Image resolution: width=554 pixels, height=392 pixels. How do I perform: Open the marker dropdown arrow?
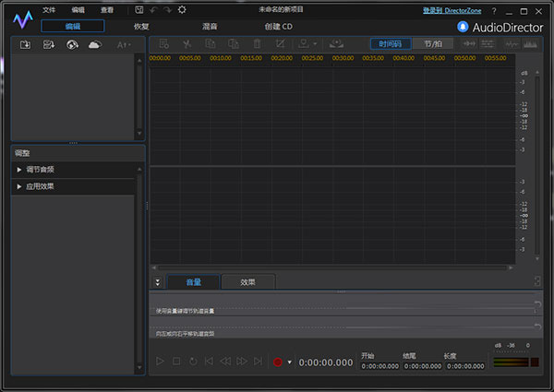315,44
